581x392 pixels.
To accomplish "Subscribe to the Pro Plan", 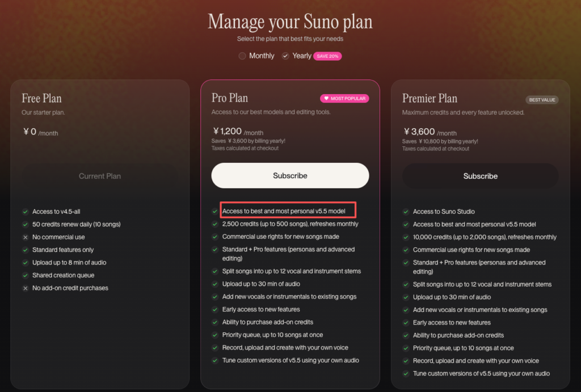I will [290, 175].
